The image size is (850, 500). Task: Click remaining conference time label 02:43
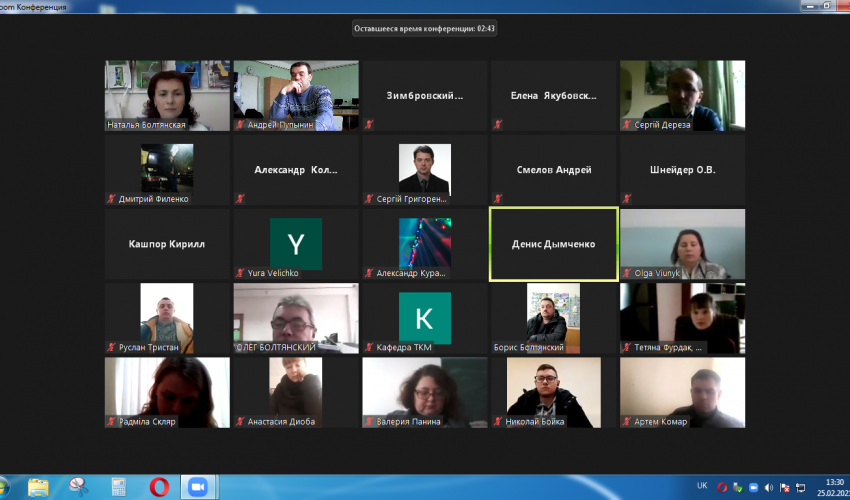click(424, 28)
